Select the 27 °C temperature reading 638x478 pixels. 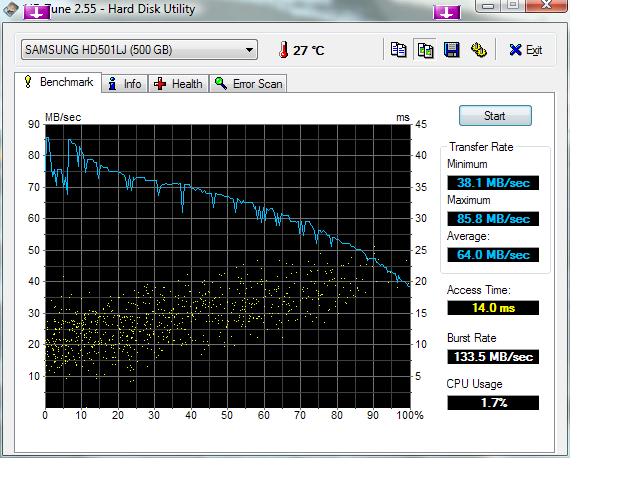[308, 50]
